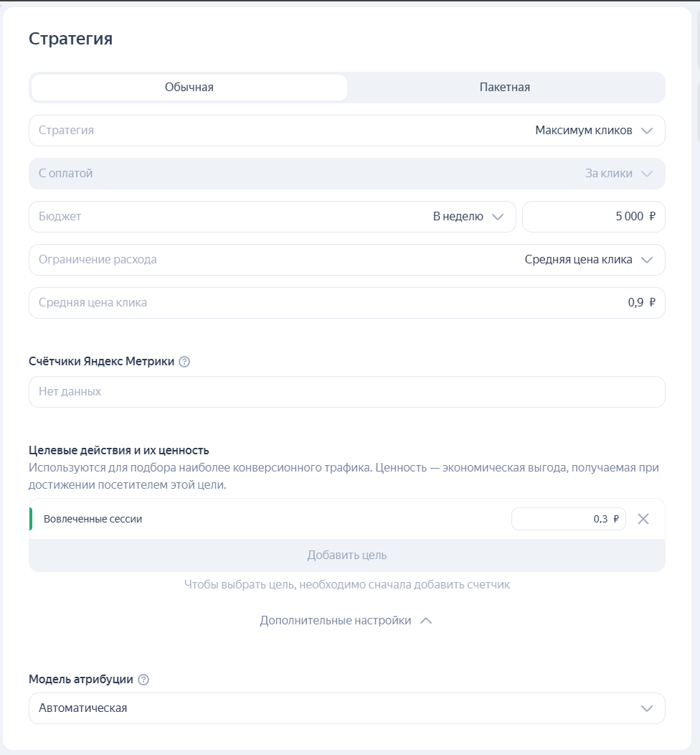
Task: Click the green marker on Вовлеченные сессии row
Action: tap(31, 519)
